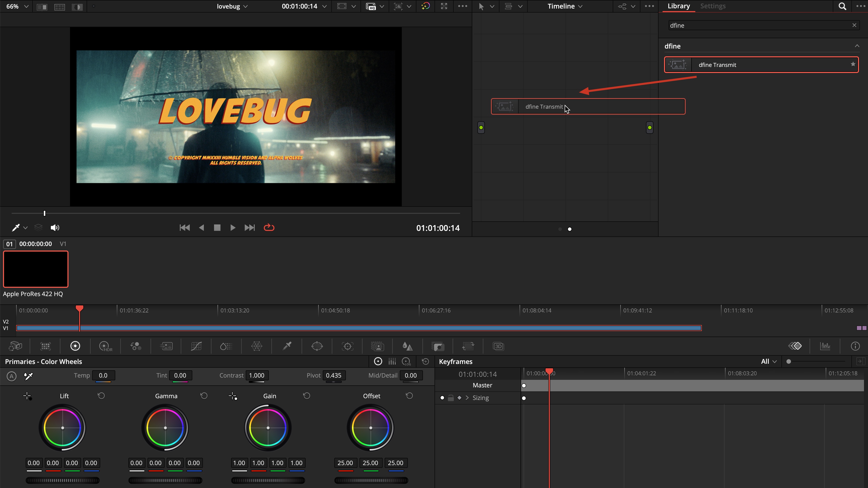Play the timeline forward
The image size is (868, 488).
(x=233, y=228)
